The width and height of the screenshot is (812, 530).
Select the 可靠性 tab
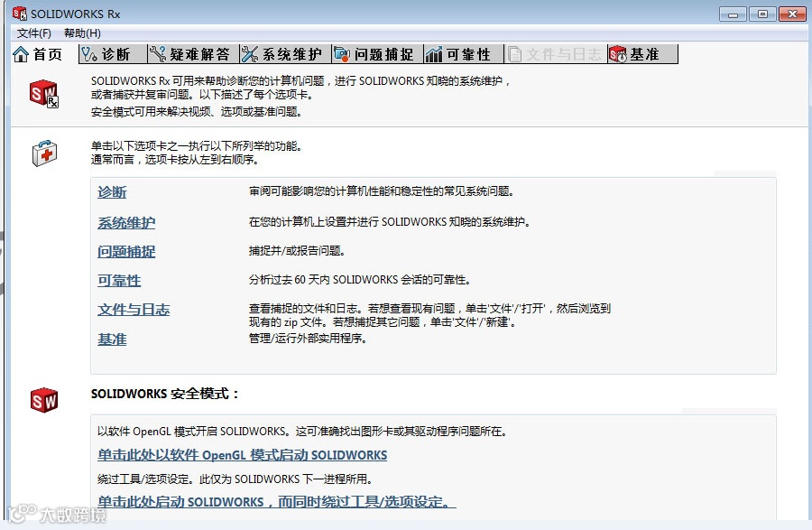click(x=464, y=54)
